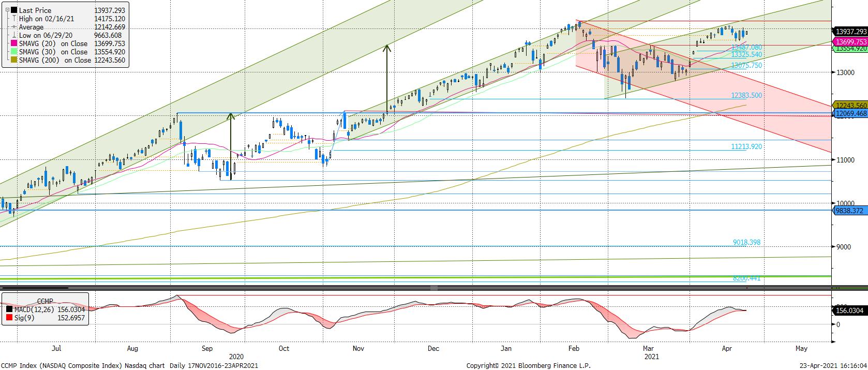Click the blue 9838.372 level tag
The width and height of the screenshot is (868, 370).
(x=850, y=211)
